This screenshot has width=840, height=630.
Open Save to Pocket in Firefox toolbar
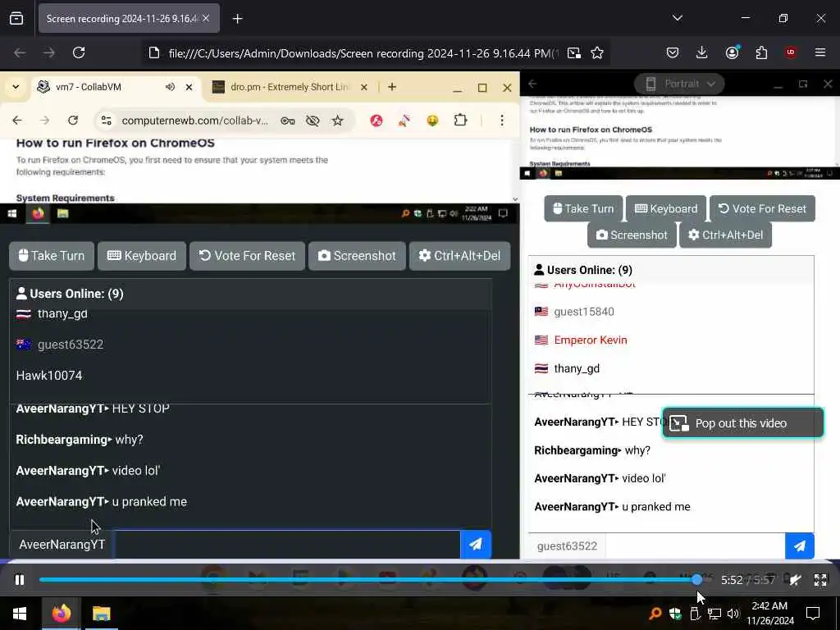click(673, 52)
